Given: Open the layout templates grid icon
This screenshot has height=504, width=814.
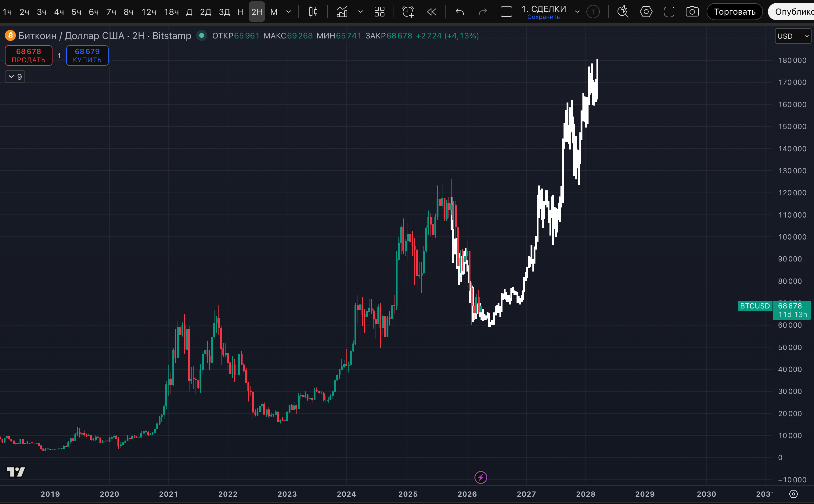Looking at the screenshot, I should click(x=379, y=12).
